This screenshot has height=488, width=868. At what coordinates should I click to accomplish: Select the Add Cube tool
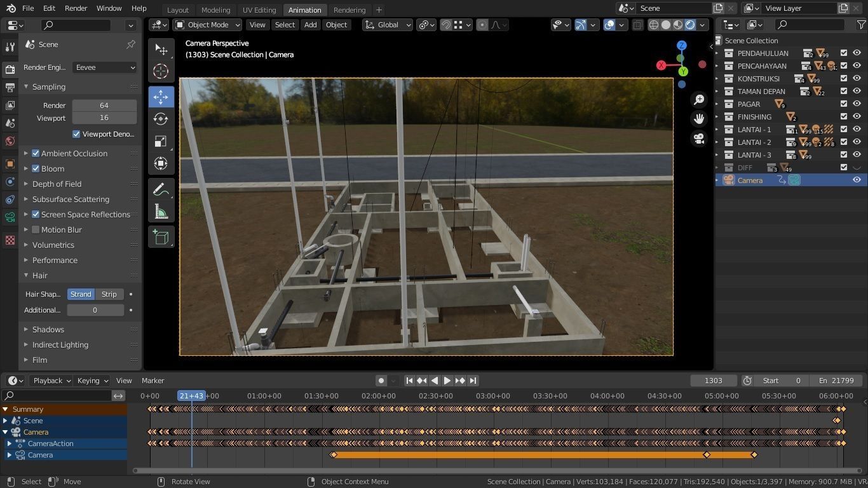pos(161,238)
